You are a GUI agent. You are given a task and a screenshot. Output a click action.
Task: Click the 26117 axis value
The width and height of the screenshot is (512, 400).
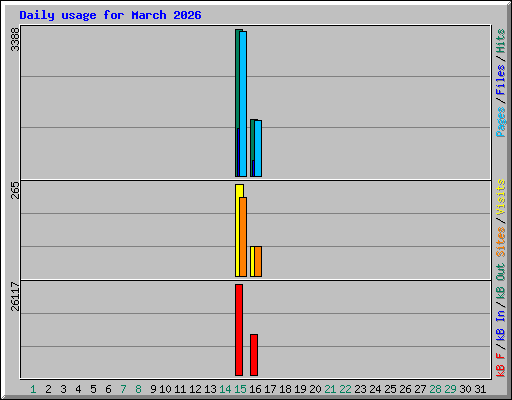click(15, 296)
